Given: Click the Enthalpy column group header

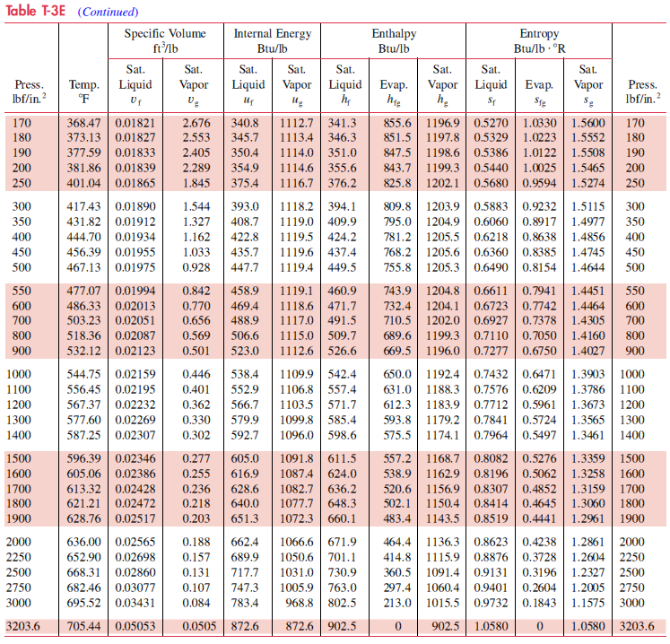Looking at the screenshot, I should click(x=394, y=40).
